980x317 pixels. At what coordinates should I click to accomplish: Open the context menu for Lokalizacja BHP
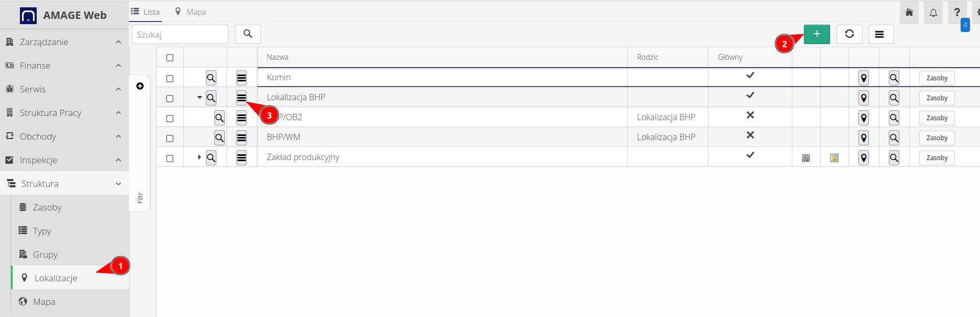[241, 98]
